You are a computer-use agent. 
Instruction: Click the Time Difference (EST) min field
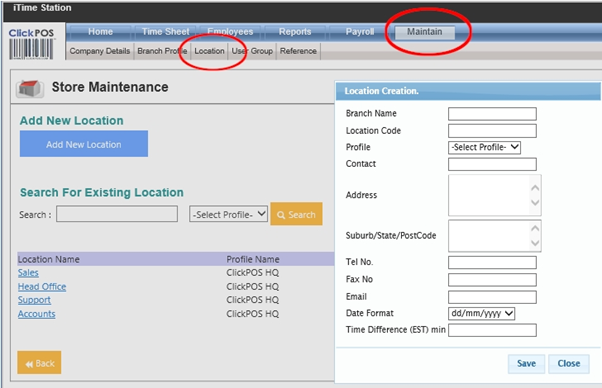pyautogui.click(x=492, y=330)
